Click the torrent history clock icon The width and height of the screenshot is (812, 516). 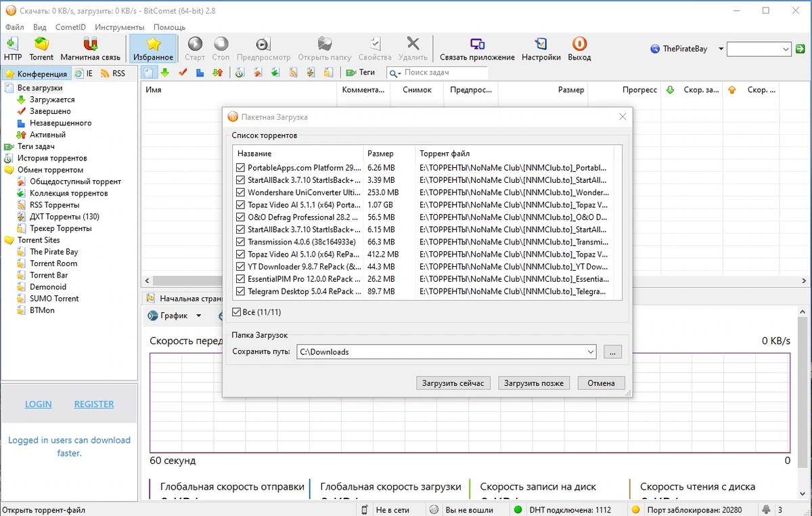click(240, 72)
